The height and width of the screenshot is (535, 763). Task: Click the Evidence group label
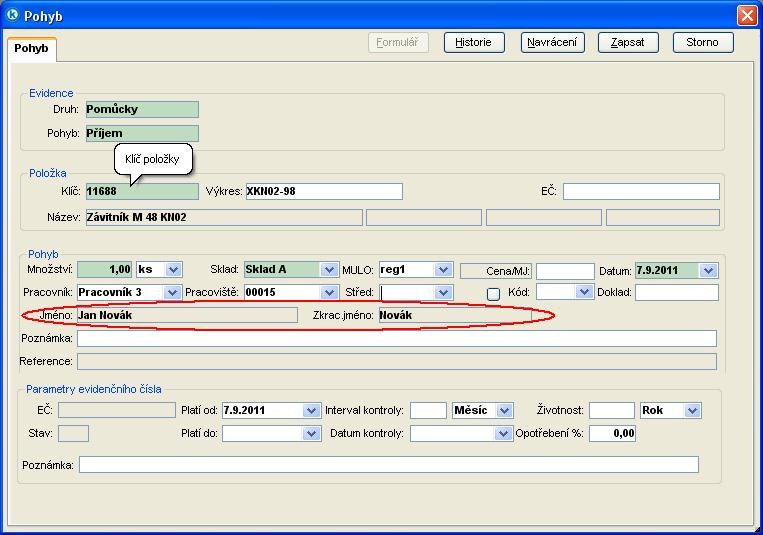(51, 93)
